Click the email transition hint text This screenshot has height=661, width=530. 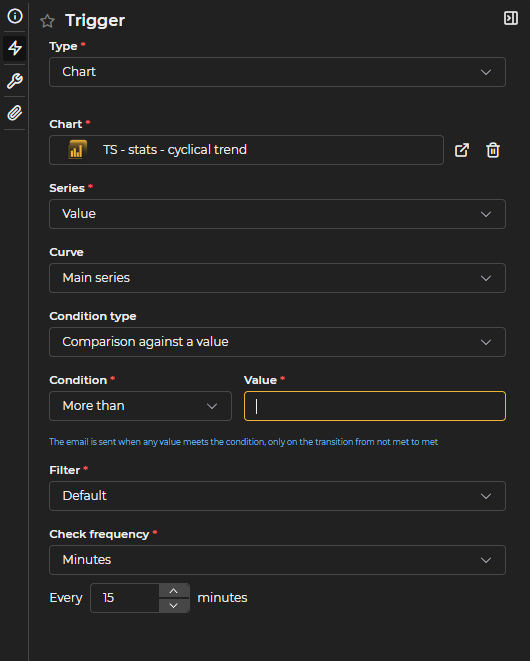(243, 442)
